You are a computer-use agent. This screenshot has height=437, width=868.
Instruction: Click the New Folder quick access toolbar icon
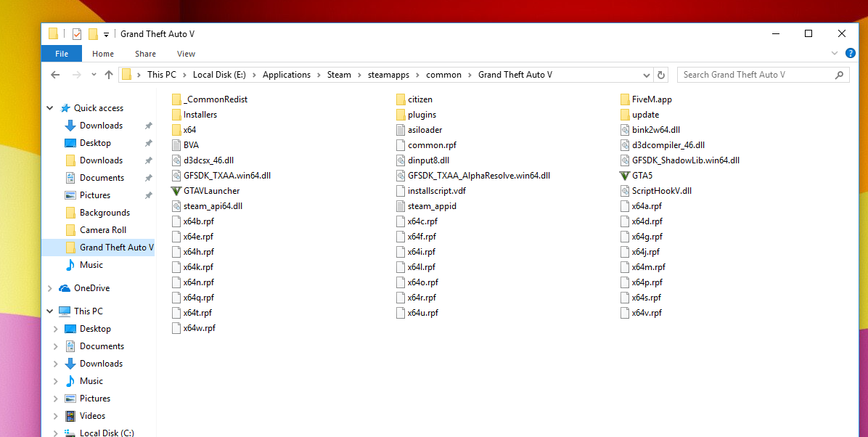point(93,34)
